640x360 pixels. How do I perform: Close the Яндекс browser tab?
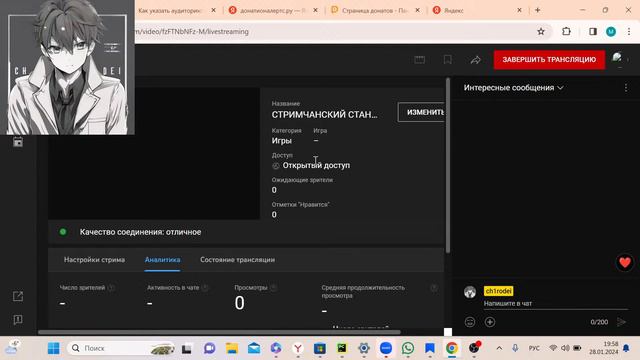coord(519,10)
